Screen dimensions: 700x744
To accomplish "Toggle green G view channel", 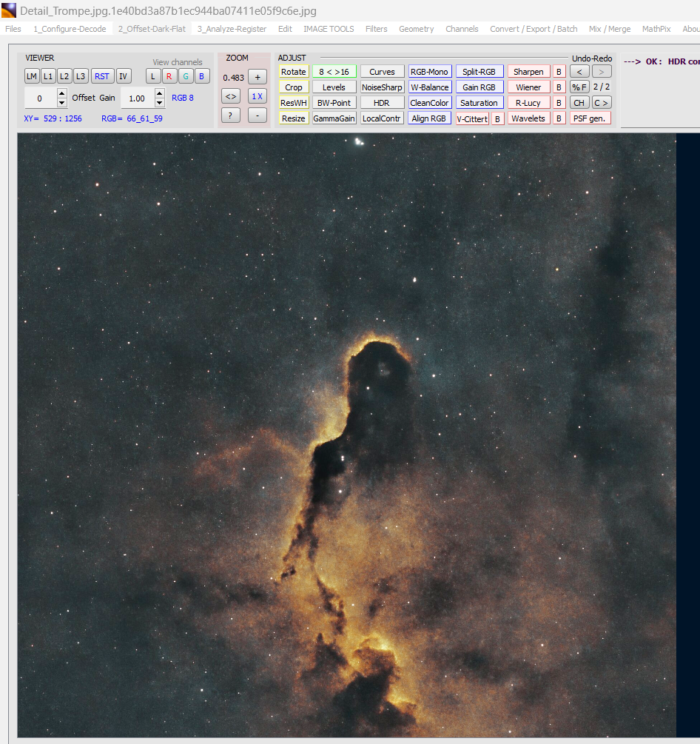I will [186, 76].
